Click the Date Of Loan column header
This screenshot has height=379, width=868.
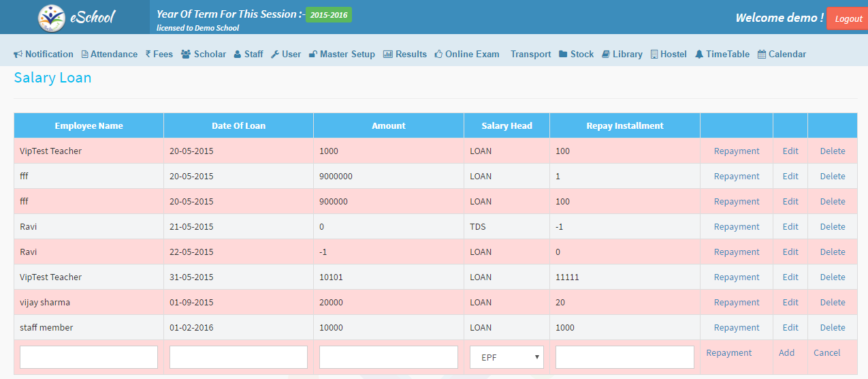(239, 125)
